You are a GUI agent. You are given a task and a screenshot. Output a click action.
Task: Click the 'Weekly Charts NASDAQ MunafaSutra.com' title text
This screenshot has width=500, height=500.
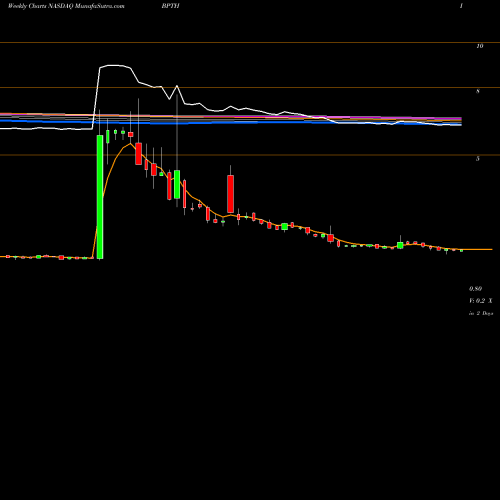[66, 6]
